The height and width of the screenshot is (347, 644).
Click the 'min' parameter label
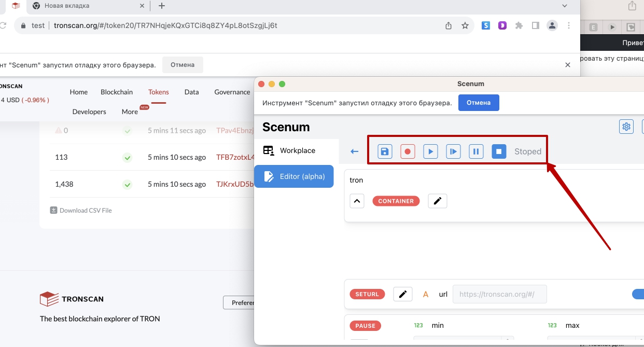438,325
